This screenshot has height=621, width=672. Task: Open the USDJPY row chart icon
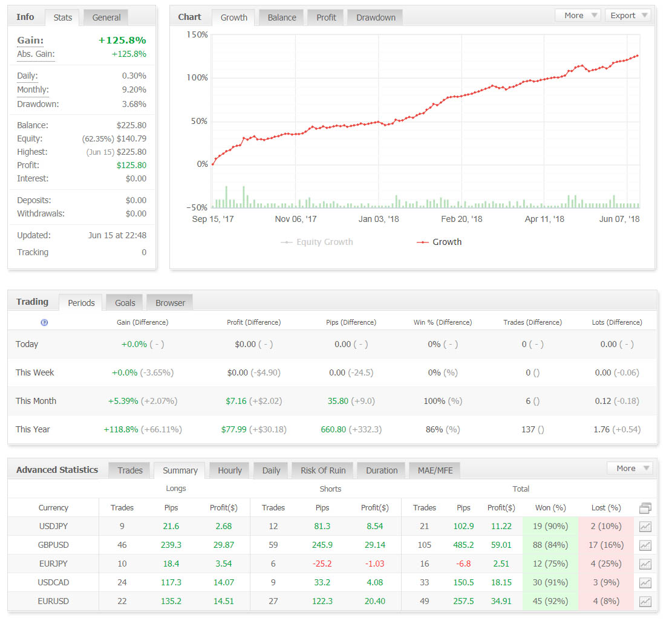point(645,527)
